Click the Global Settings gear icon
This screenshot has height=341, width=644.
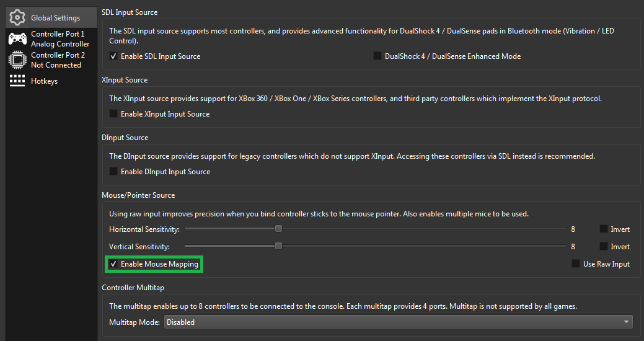pyautogui.click(x=17, y=18)
